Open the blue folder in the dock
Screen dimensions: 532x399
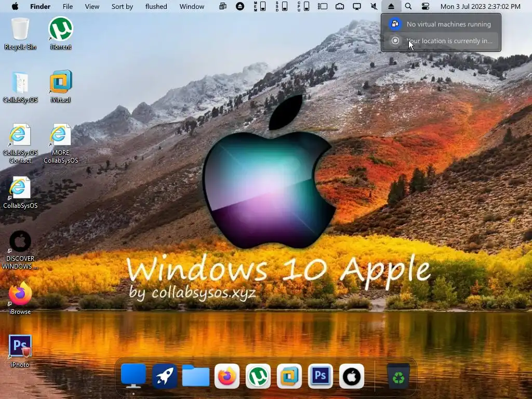tap(196, 376)
